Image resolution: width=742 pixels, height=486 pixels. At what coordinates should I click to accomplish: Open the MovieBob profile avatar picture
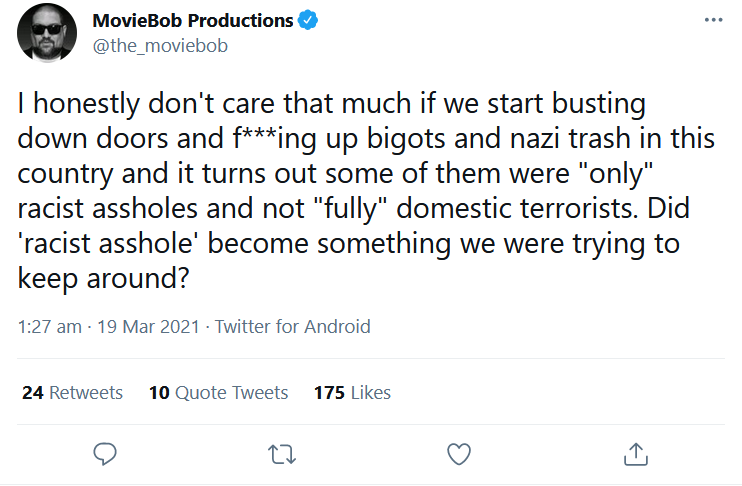(47, 33)
